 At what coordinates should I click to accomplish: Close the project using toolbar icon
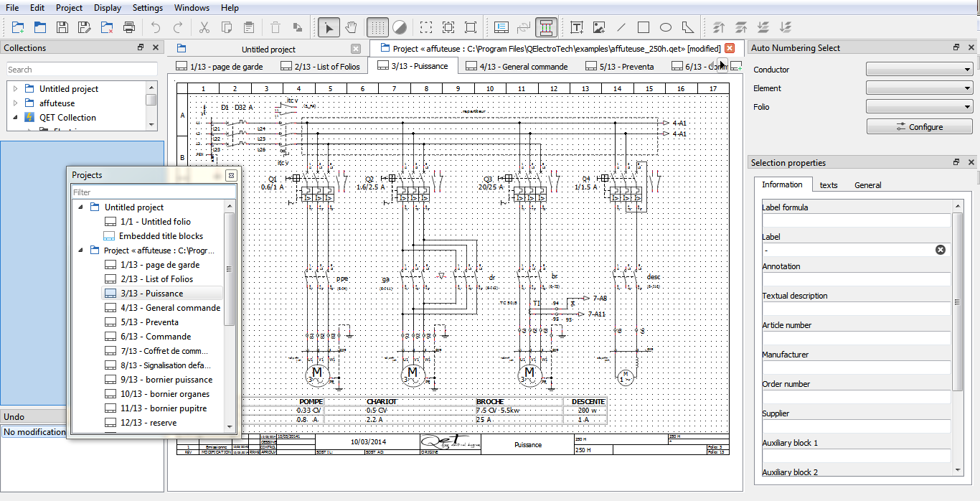pyautogui.click(x=107, y=28)
